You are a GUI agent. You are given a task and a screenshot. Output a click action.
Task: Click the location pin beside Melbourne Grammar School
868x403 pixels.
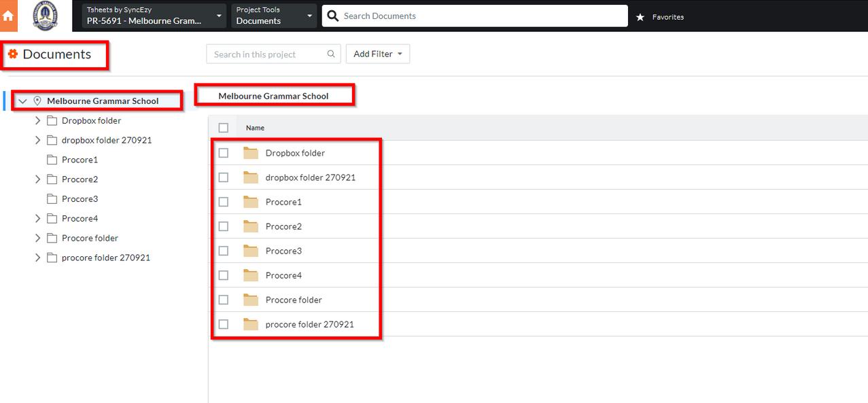click(37, 101)
